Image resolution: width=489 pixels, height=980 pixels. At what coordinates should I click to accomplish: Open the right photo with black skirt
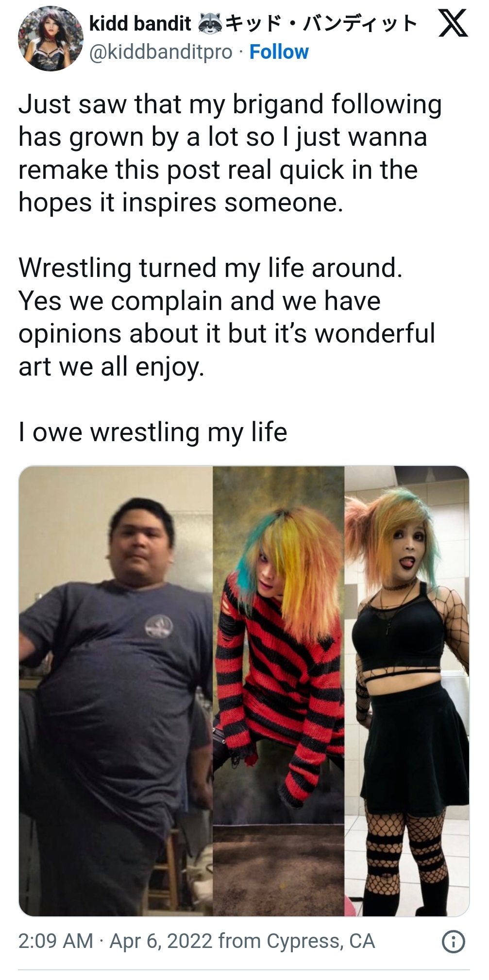pos(406,691)
